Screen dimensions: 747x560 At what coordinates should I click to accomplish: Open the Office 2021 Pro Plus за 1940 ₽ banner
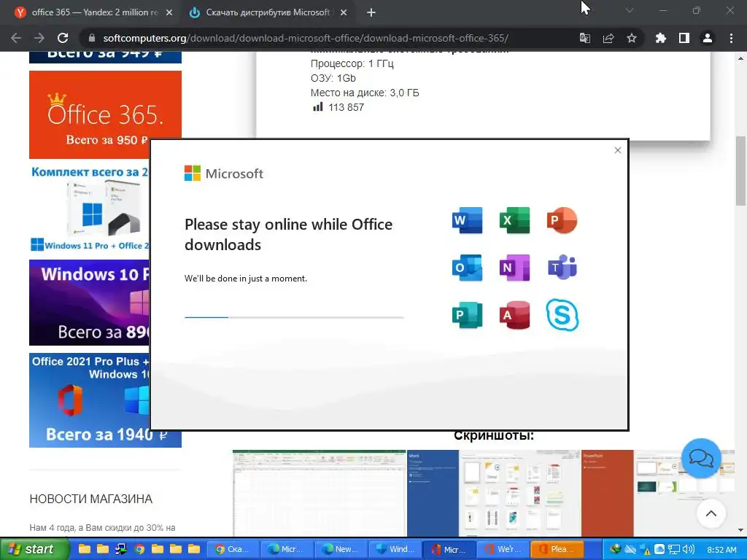[x=105, y=400]
